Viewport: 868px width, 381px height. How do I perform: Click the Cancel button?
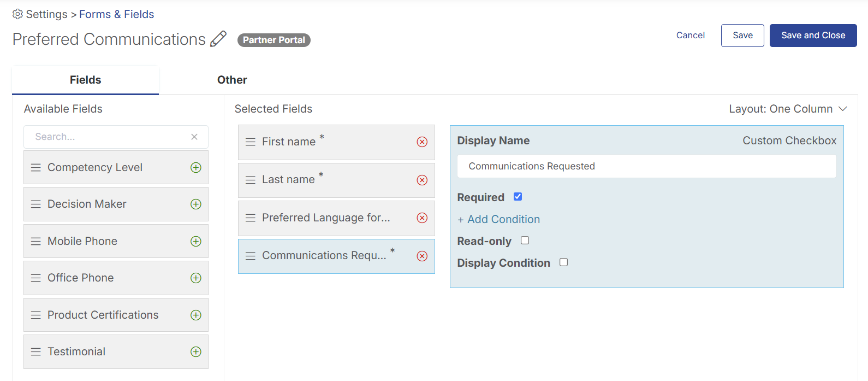691,36
